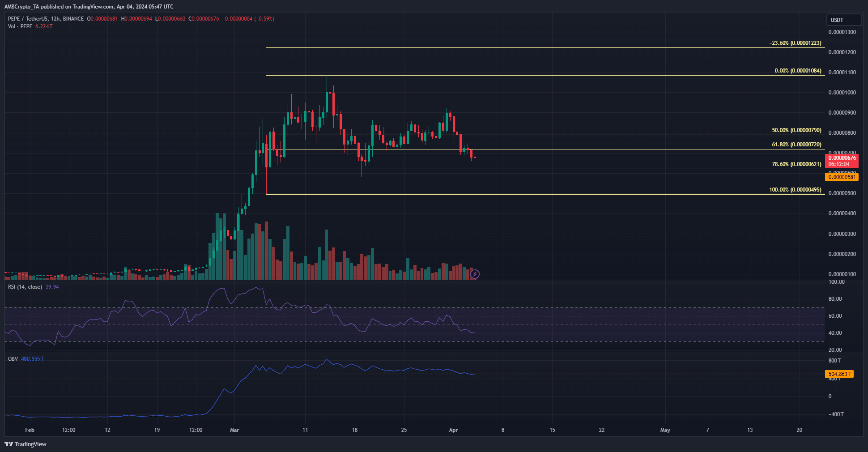This screenshot has width=868, height=452.
Task: Click the AMBCrypto_TA publication header text
Action: pos(89,7)
